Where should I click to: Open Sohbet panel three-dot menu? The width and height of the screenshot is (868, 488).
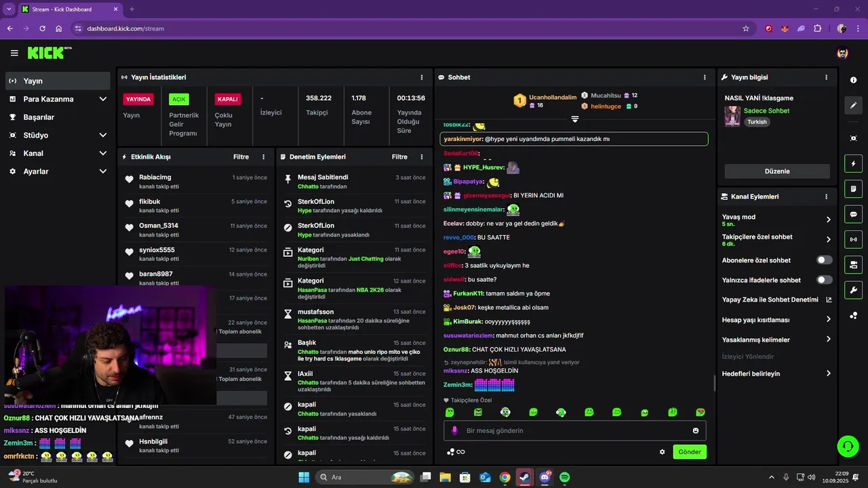(705, 77)
